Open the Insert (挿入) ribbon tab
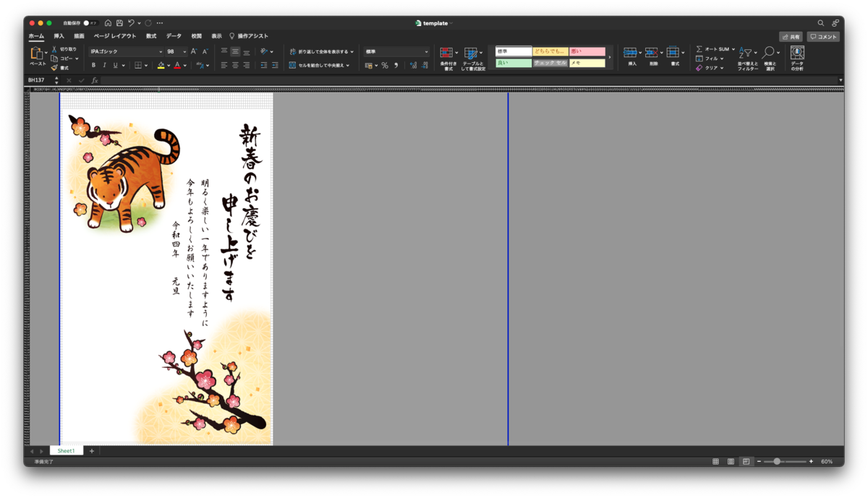 click(x=59, y=36)
